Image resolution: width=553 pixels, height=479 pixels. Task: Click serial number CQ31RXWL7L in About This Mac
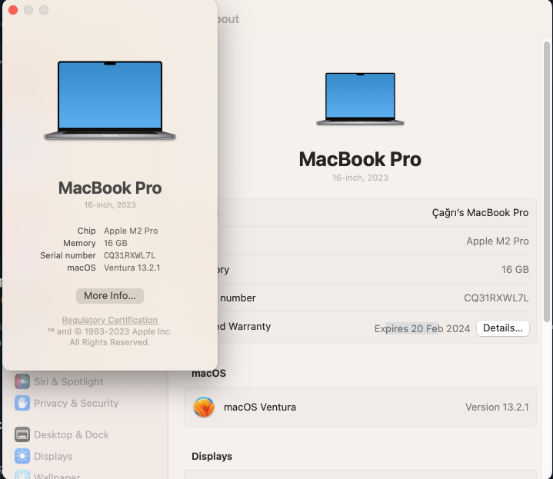tap(129, 255)
